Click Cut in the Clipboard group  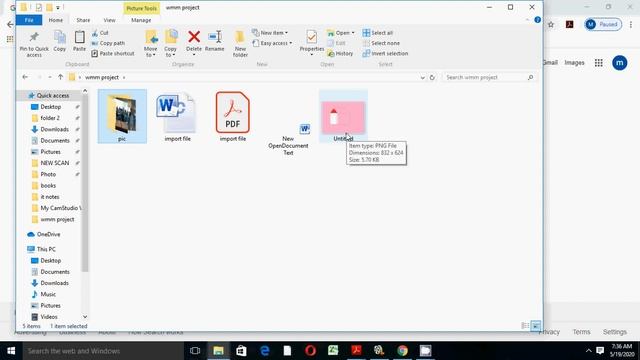(100, 33)
